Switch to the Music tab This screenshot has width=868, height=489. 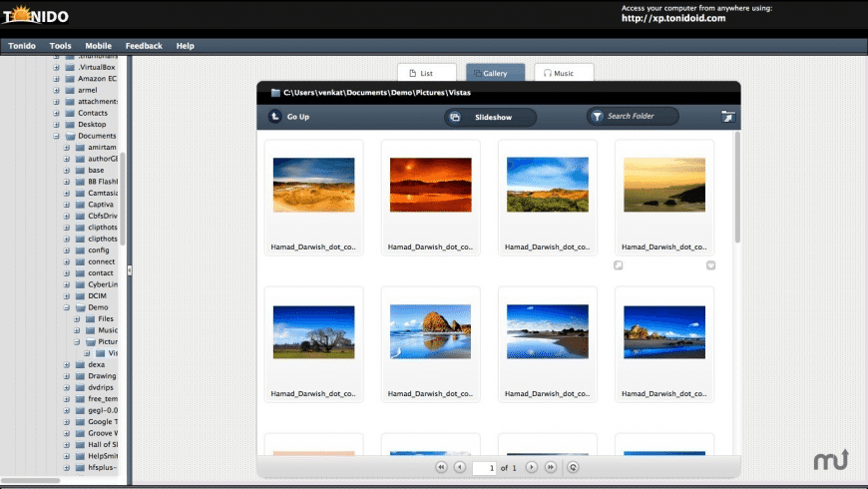[564, 73]
